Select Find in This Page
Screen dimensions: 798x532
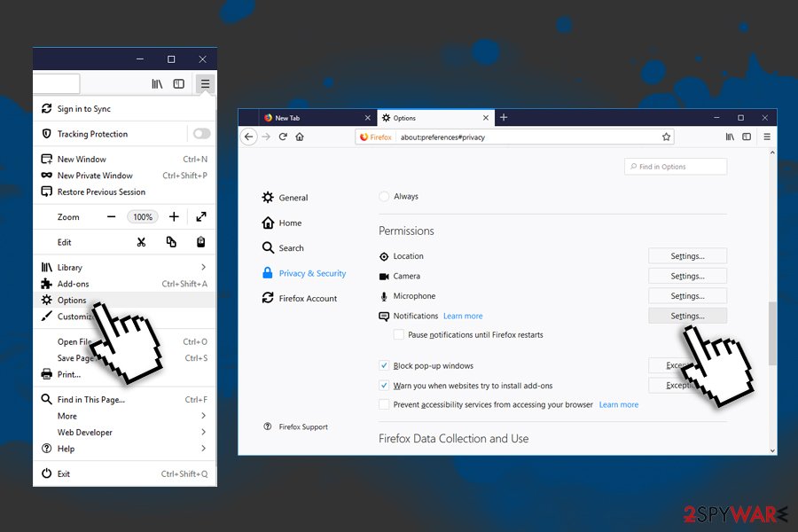coord(125,400)
